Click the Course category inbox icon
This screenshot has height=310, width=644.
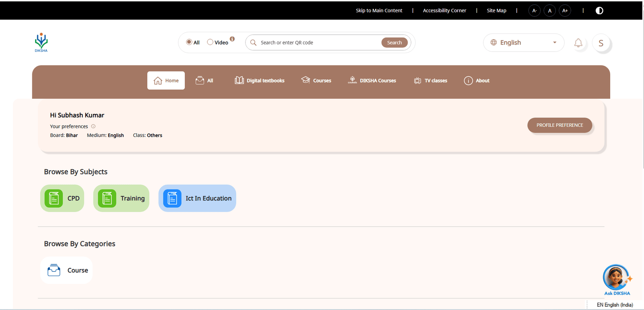pos(54,270)
